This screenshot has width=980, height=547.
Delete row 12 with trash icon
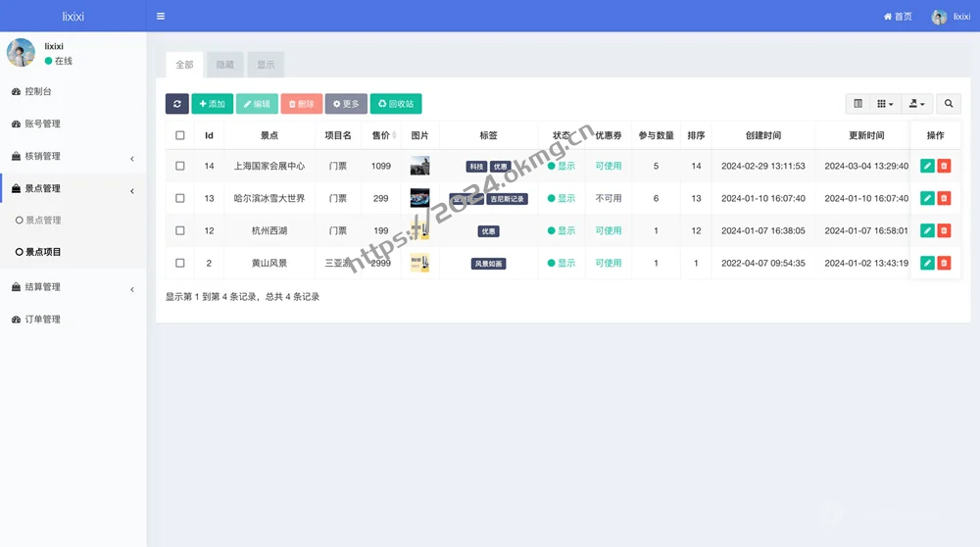pyautogui.click(x=945, y=230)
